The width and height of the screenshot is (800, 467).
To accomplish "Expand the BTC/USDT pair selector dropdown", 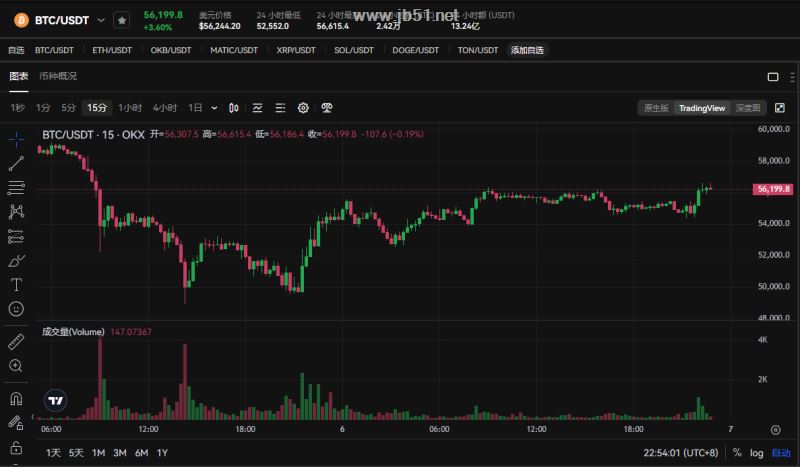I will 101,20.
